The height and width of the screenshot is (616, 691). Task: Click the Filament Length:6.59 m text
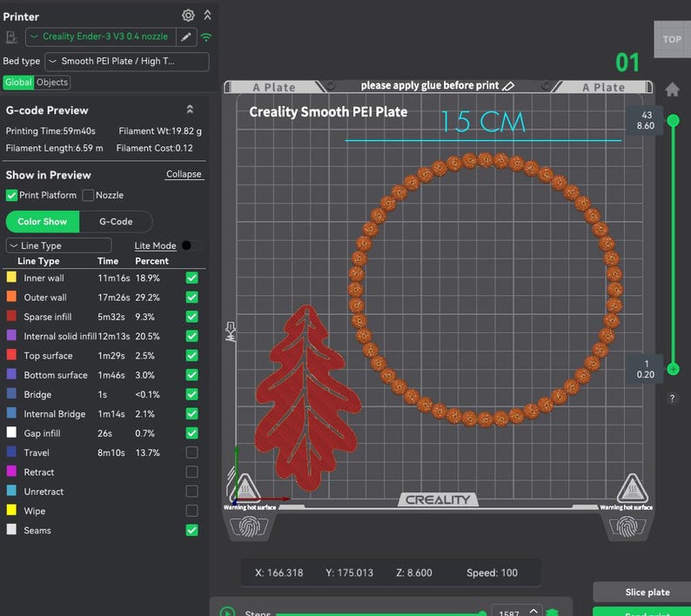[x=54, y=148]
